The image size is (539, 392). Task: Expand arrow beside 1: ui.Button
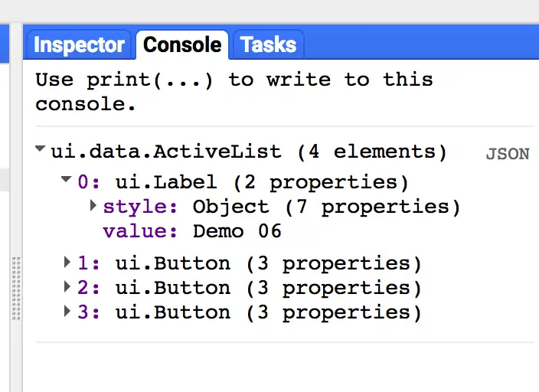67,263
